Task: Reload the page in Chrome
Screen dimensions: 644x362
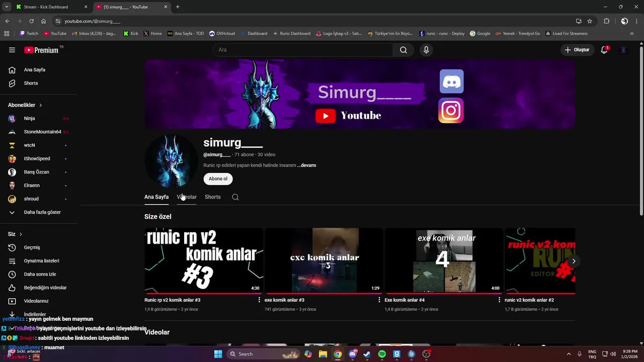Action: click(31, 21)
